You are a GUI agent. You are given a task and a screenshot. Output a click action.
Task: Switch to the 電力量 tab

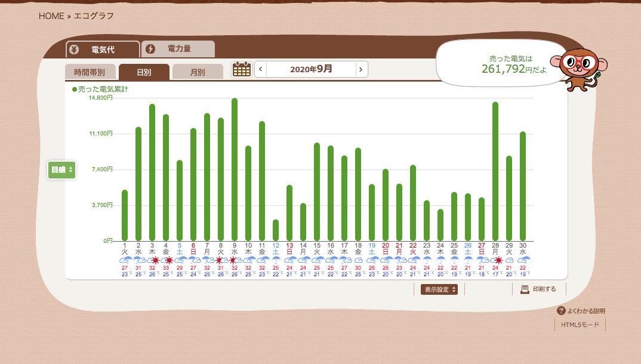(x=178, y=49)
